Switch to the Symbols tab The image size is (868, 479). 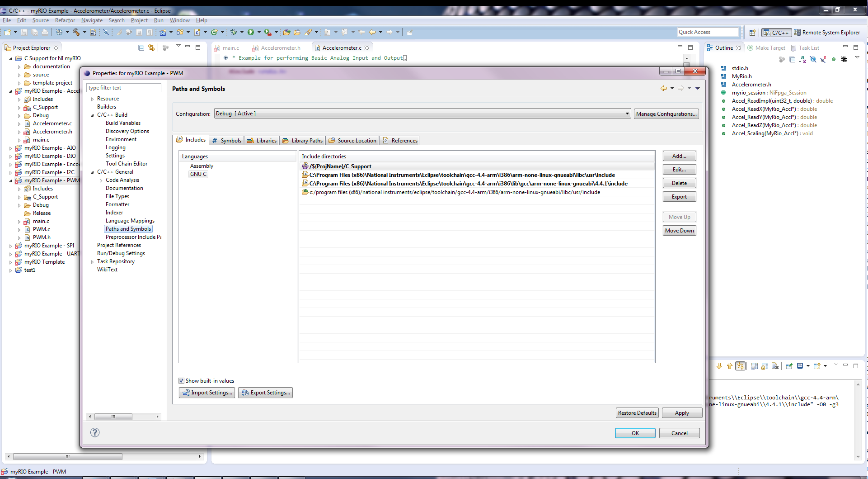(x=227, y=141)
